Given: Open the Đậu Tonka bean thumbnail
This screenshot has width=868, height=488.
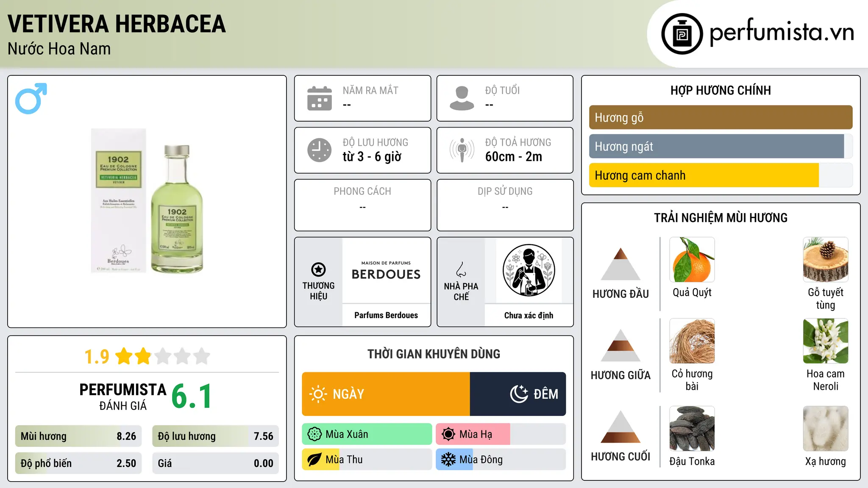Looking at the screenshot, I should [692, 428].
